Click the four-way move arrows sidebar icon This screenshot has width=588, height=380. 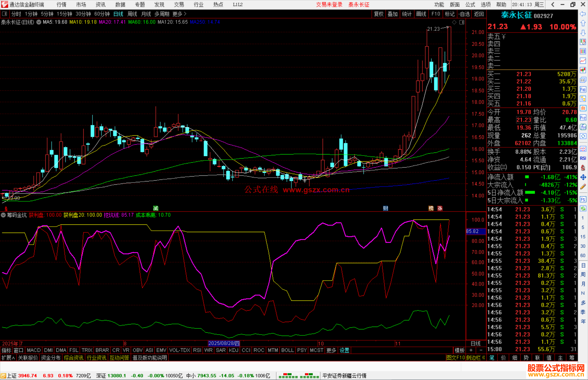coord(583,177)
